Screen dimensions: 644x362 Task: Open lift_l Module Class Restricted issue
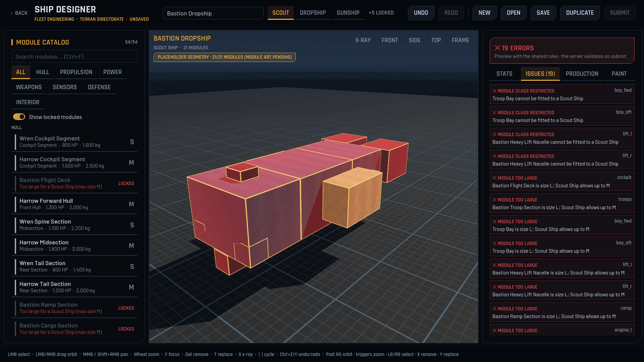tap(562, 138)
